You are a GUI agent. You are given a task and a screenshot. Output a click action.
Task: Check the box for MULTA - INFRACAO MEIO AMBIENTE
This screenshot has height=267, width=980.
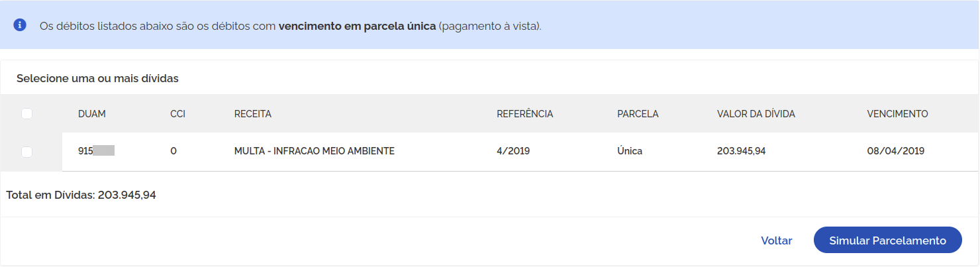click(26, 152)
